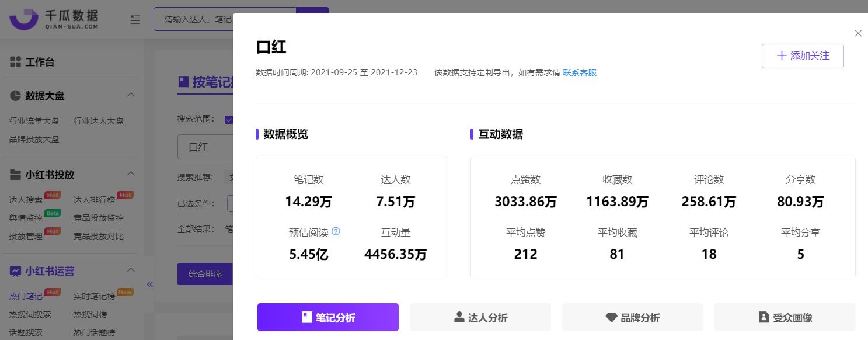Click the portrait icon on 受众画像 tab
868x340 pixels.
point(764,317)
